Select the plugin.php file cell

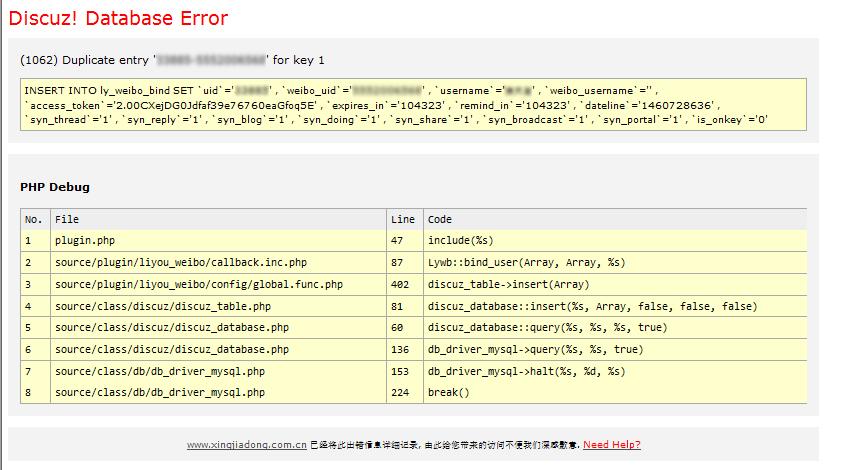click(x=218, y=241)
